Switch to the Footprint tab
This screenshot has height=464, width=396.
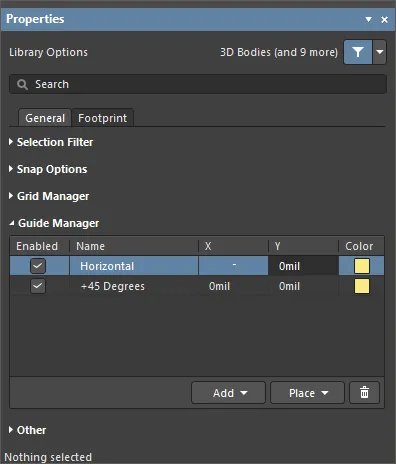[x=103, y=118]
